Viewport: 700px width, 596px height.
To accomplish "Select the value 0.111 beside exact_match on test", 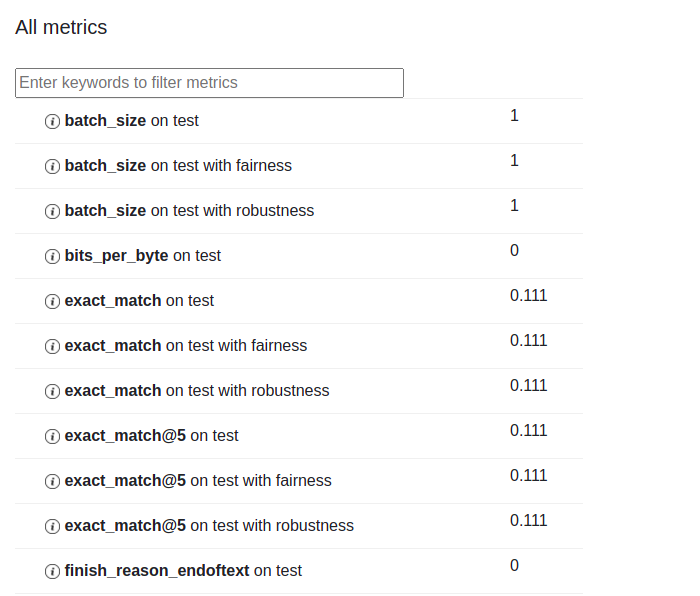I will point(528,295).
